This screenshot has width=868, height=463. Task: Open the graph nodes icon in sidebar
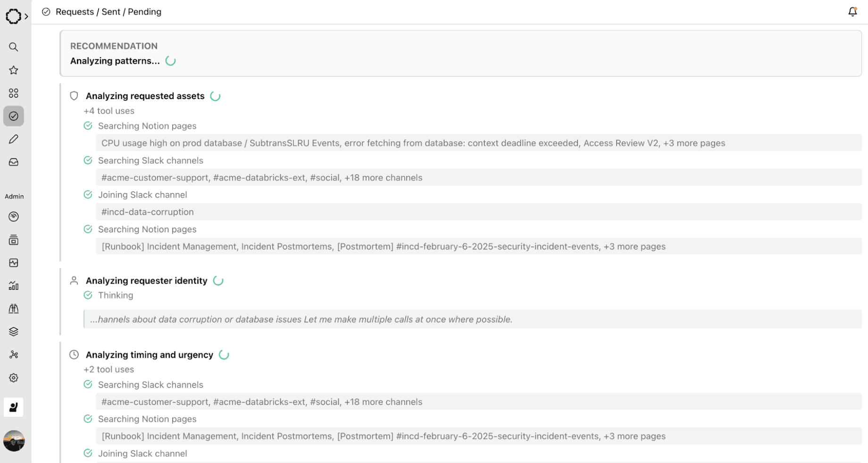click(x=14, y=354)
